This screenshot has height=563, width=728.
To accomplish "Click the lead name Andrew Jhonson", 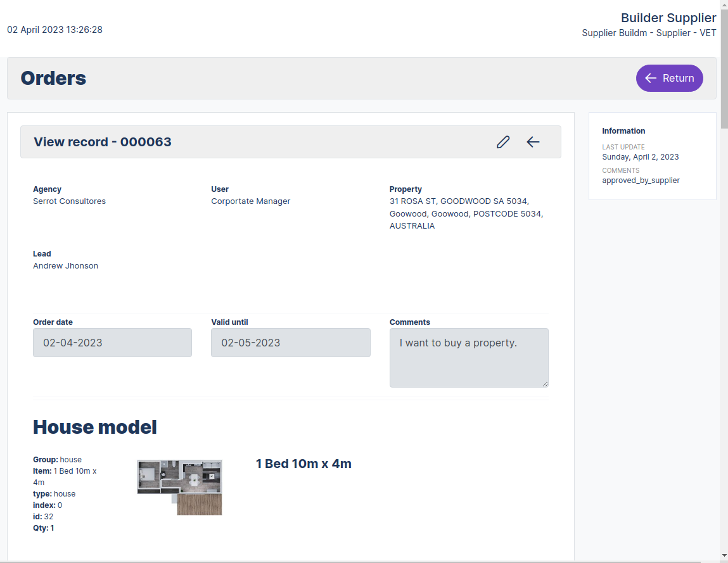I will [65, 266].
